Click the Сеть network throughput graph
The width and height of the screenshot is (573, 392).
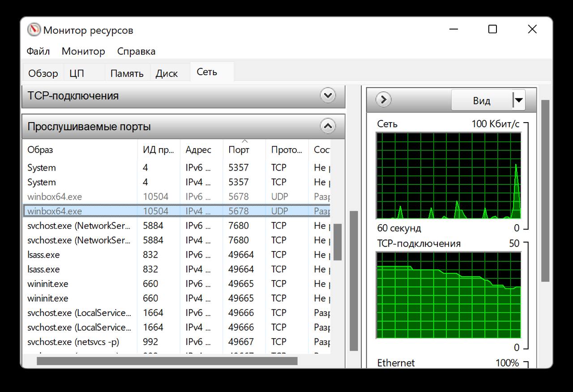click(x=449, y=175)
